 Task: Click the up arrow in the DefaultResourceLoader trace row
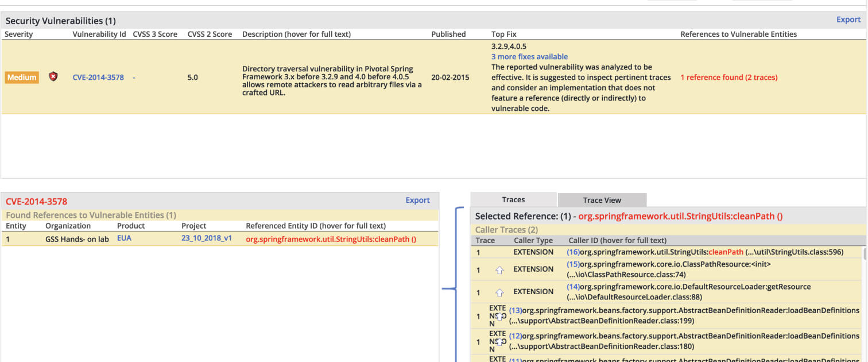[x=499, y=292]
